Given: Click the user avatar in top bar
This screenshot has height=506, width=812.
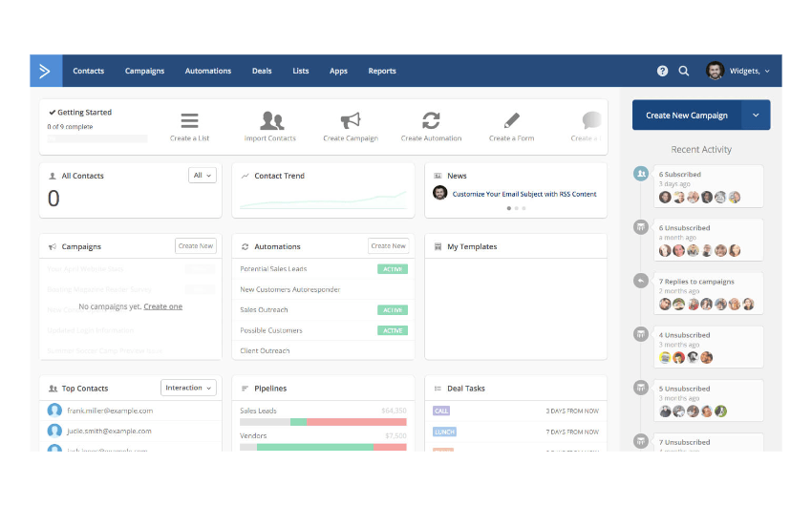Looking at the screenshot, I should pos(715,71).
